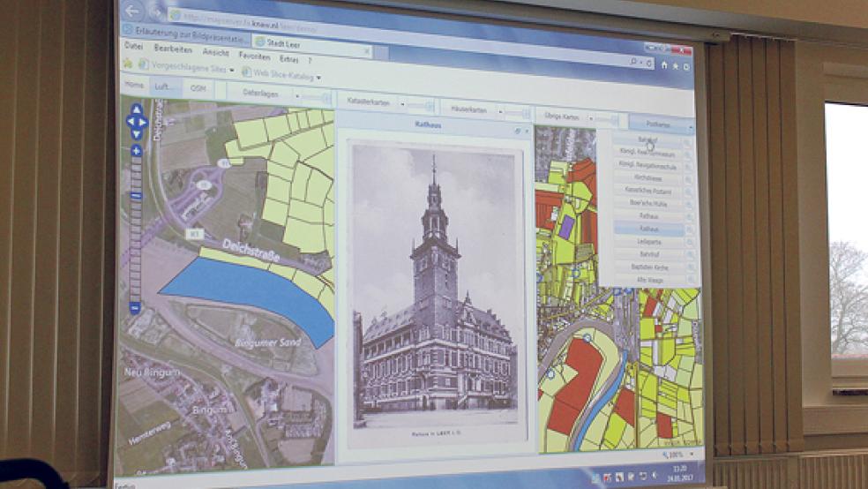Pan the map right with the arrow
The height and width of the screenshot is (489, 868).
[x=144, y=122]
